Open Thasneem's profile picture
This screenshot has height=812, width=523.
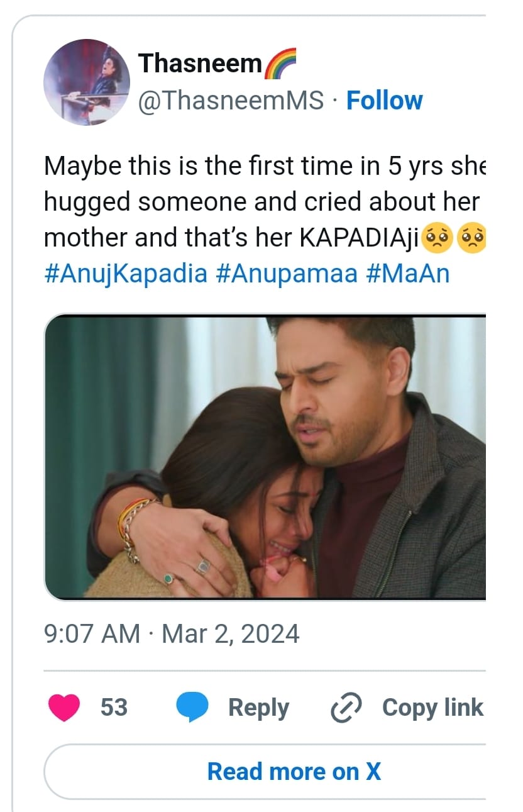coord(87,82)
